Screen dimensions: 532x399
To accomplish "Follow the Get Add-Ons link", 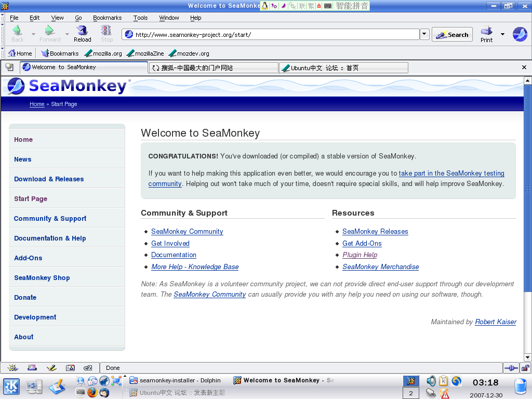I will point(362,243).
